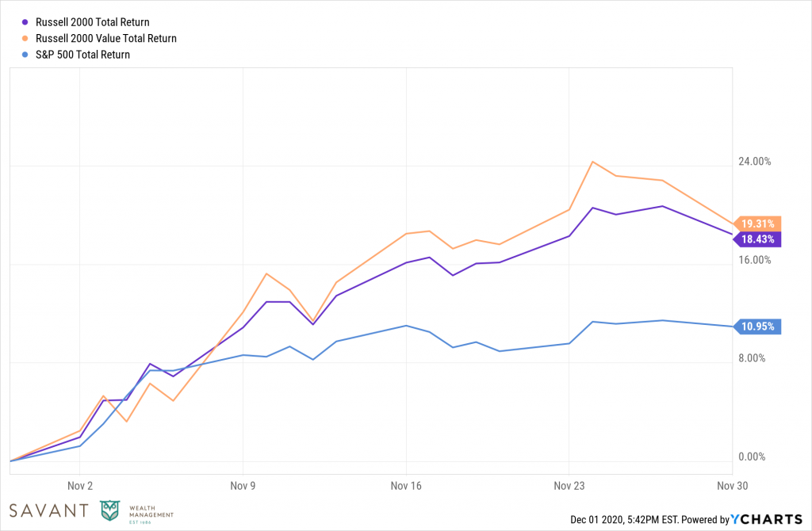
Task: Click the purple 18.43% value tag
Action: pos(757,239)
